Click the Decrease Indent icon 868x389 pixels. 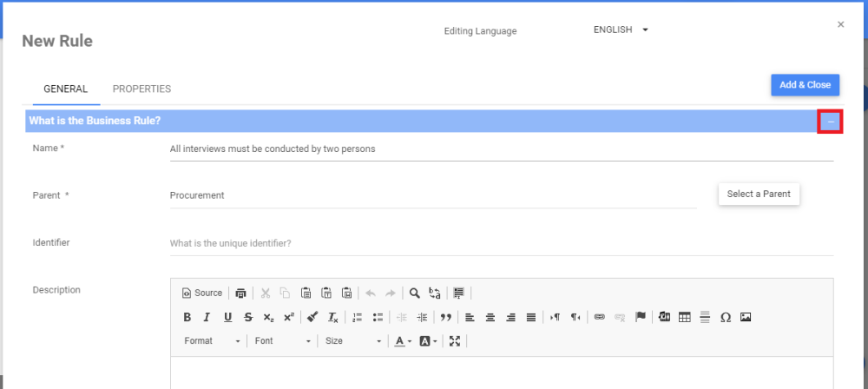click(402, 318)
